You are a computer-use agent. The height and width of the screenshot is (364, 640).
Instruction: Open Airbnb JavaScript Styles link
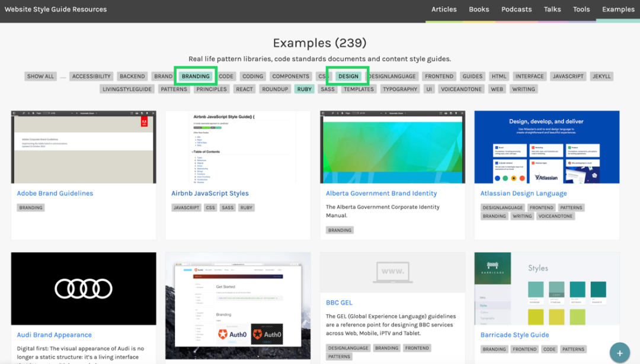coord(210,194)
